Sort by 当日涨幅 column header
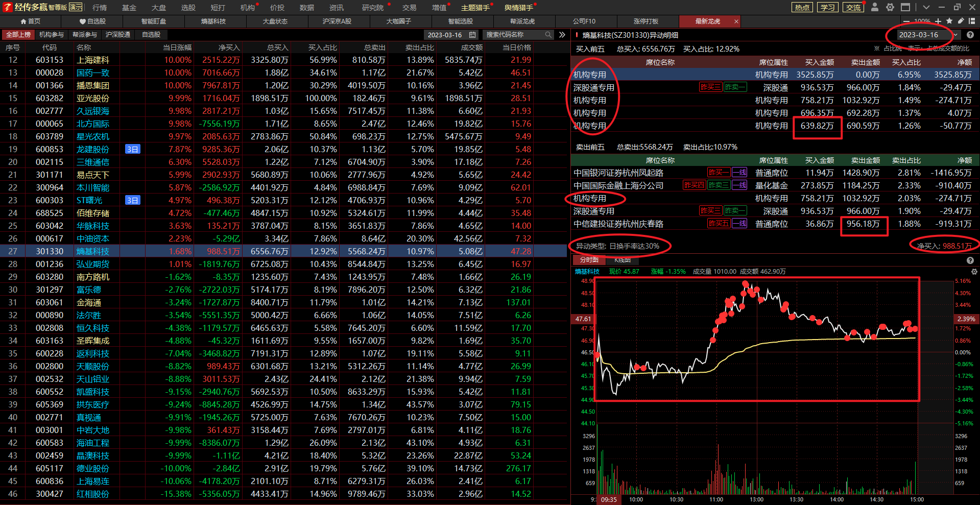This screenshot has height=505, width=980. point(177,47)
